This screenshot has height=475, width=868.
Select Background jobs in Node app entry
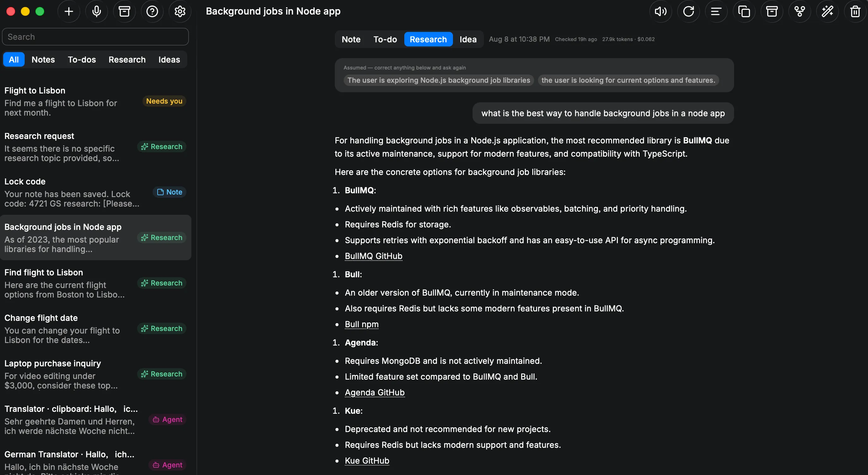pyautogui.click(x=96, y=238)
